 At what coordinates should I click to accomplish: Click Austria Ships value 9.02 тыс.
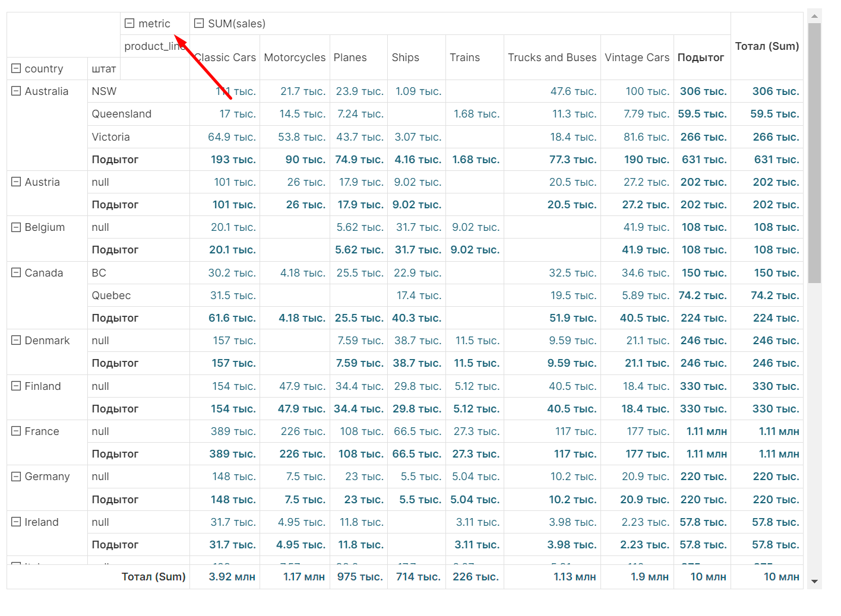[418, 182]
